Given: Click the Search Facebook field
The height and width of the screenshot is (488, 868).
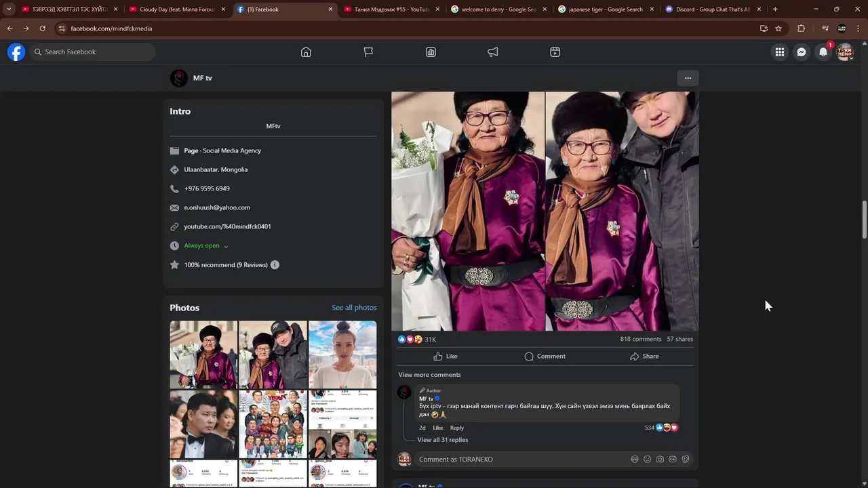Looking at the screenshot, I should [92, 52].
